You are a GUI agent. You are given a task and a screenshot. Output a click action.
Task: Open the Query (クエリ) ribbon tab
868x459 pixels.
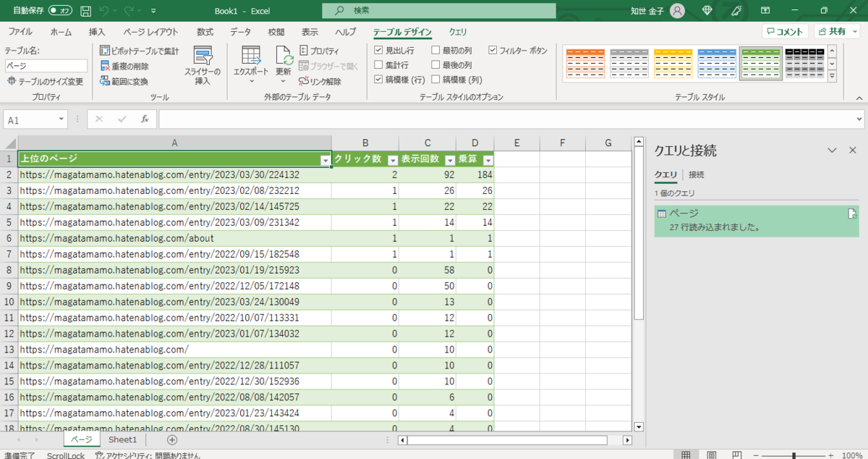[x=458, y=32]
